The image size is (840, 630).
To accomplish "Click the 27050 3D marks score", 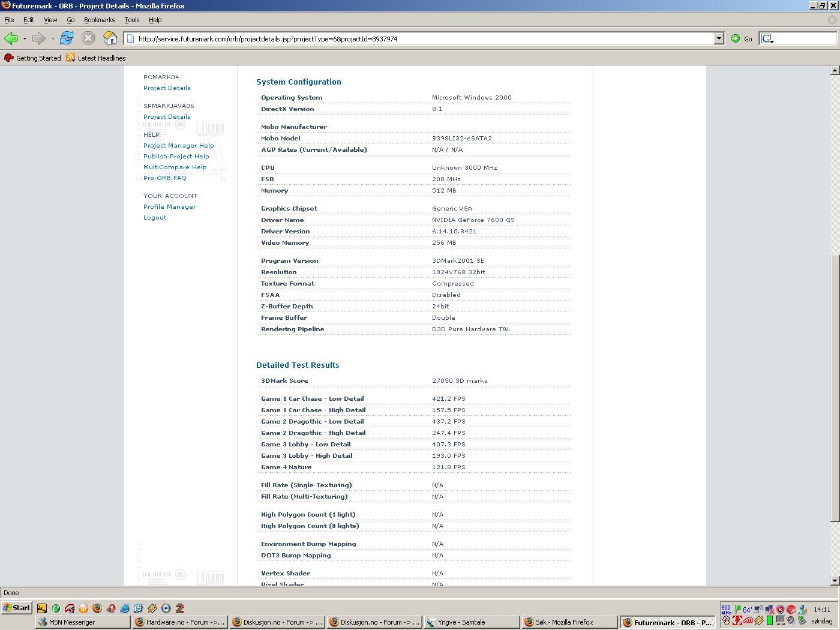I will click(x=460, y=381).
